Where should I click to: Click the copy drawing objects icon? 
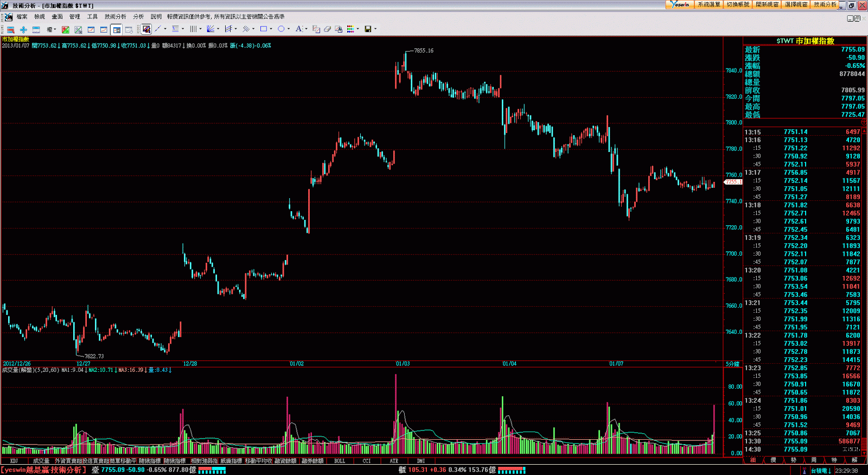point(316,29)
